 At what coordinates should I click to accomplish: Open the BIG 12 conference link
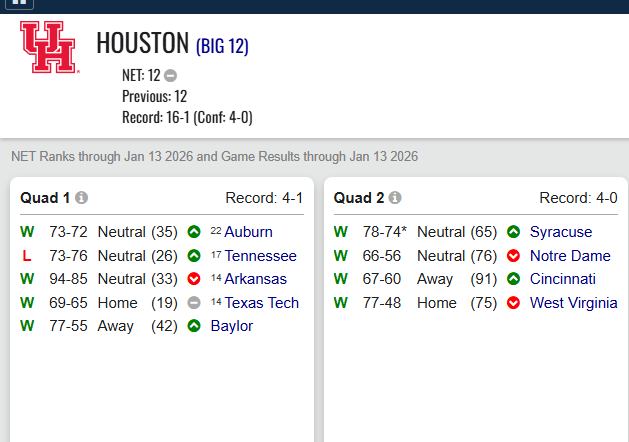pyautogui.click(x=222, y=46)
